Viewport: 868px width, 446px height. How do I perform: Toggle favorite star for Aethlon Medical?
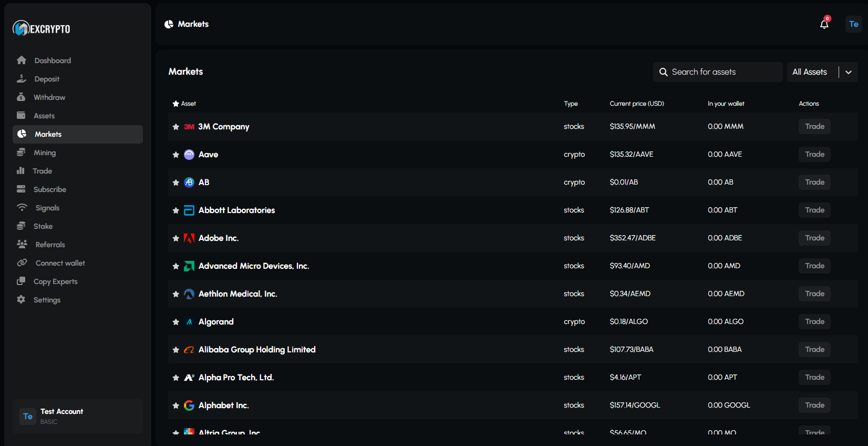tap(176, 294)
